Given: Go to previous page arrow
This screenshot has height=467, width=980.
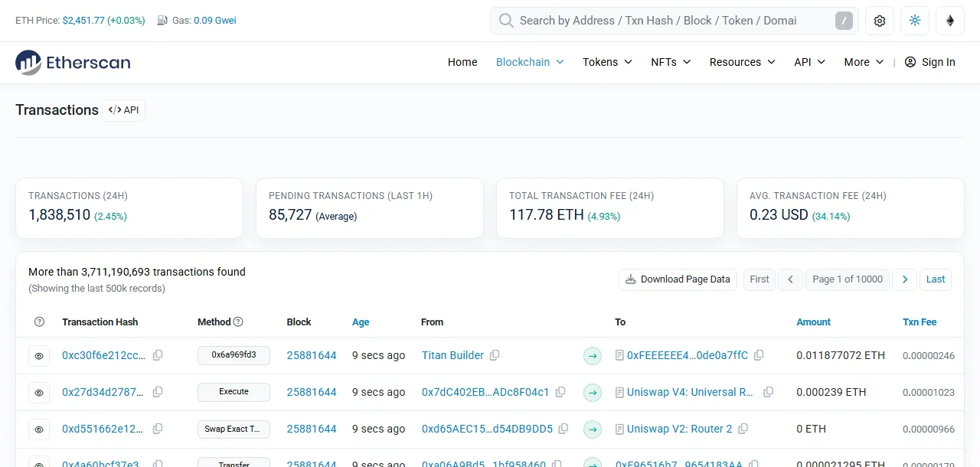Looking at the screenshot, I should pos(790,279).
